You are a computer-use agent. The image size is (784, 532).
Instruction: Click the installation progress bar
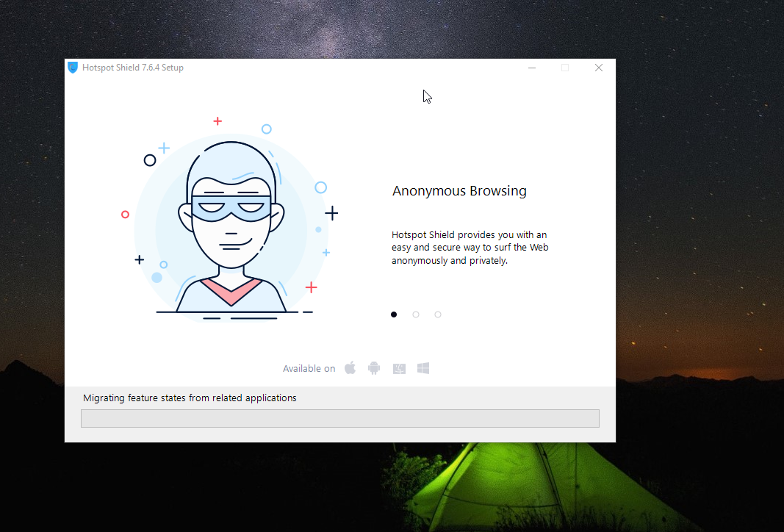tap(340, 419)
